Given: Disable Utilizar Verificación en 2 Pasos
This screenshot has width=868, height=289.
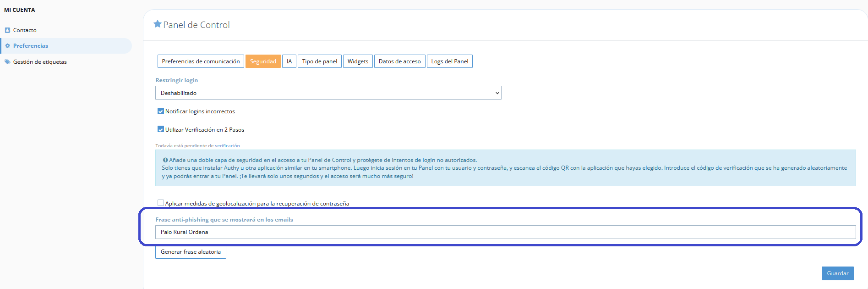Looking at the screenshot, I should 161,129.
